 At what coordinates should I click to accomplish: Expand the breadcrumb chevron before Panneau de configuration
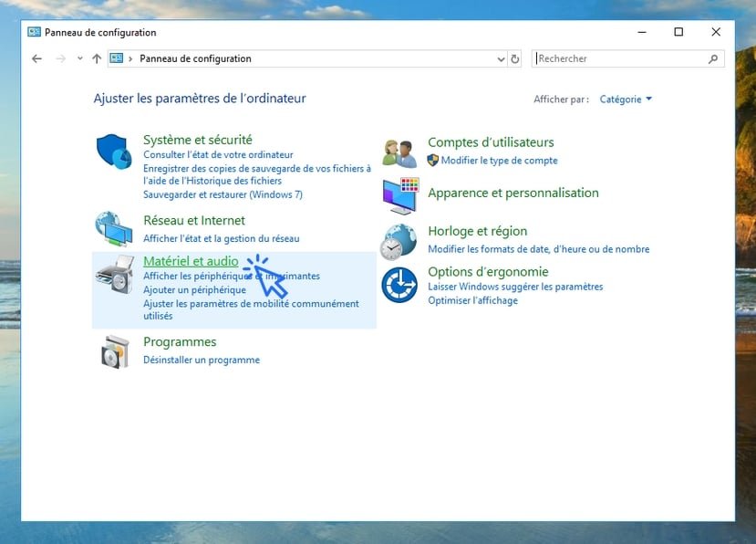point(130,59)
